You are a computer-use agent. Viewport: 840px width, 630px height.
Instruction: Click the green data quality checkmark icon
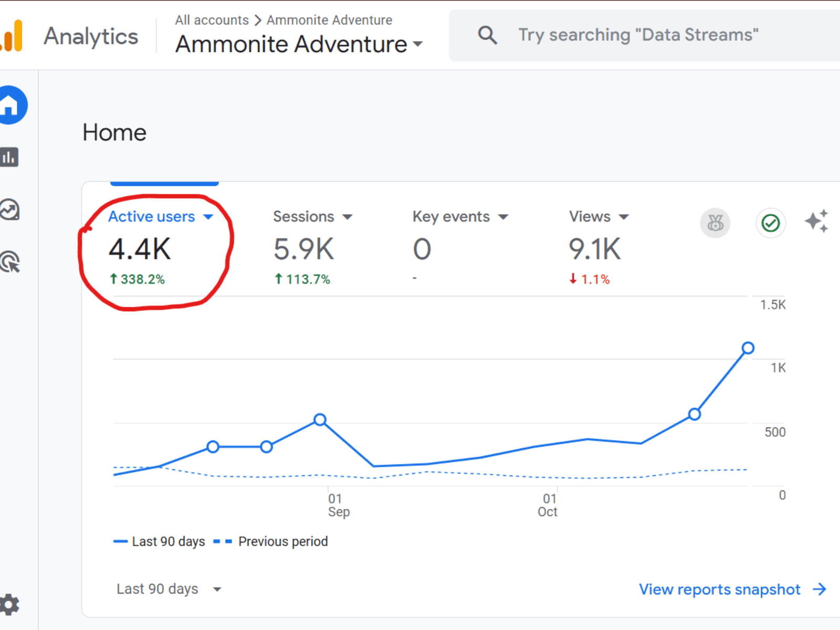[x=770, y=223]
